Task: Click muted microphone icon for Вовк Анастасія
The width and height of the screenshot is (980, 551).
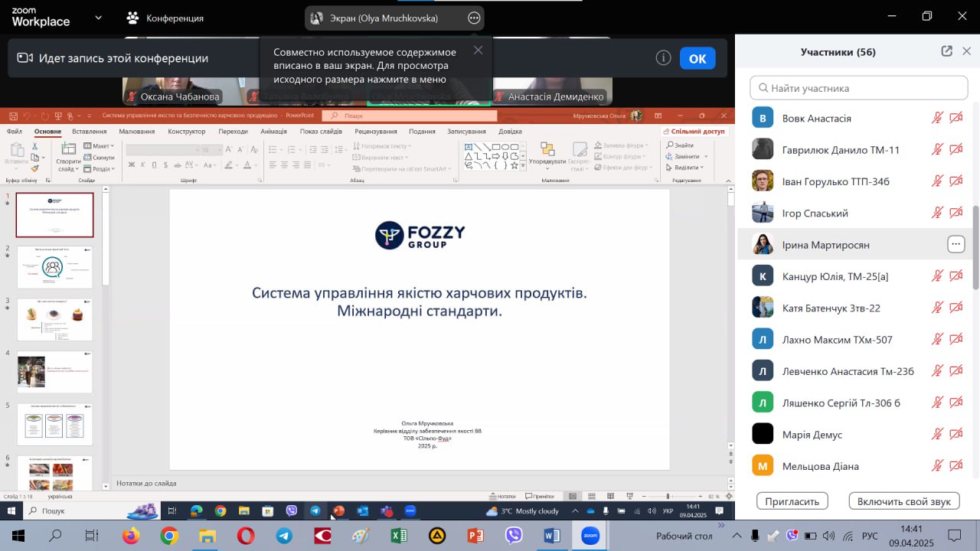Action: click(937, 118)
